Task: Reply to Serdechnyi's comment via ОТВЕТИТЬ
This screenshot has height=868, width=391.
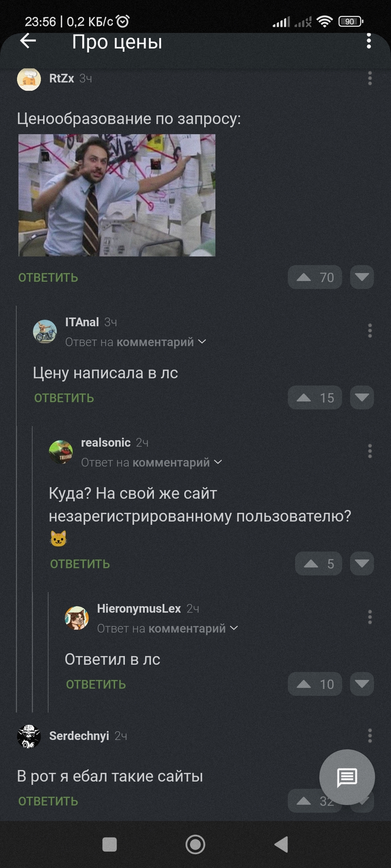Action: coord(48,801)
